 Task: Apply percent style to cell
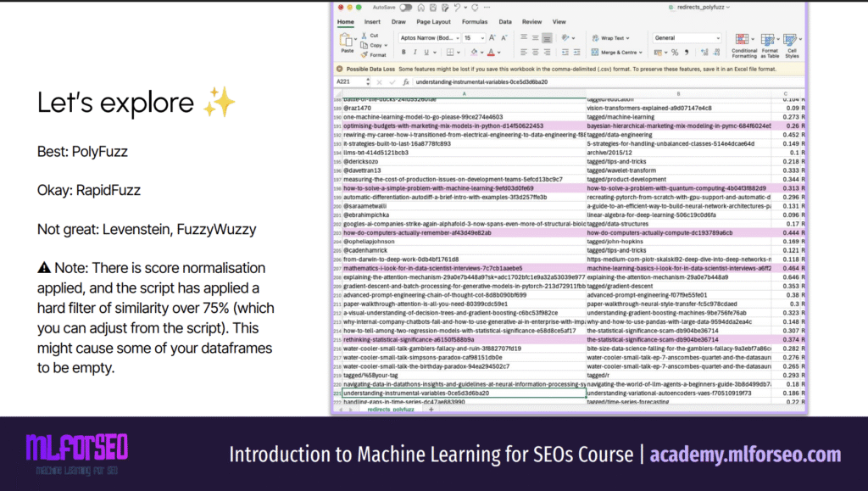click(x=675, y=52)
